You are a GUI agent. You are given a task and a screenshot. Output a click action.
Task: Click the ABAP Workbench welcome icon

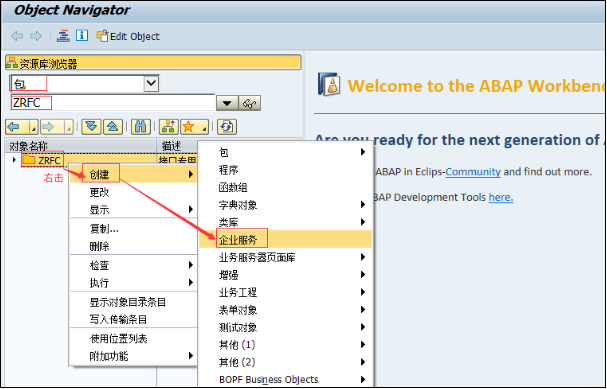(x=329, y=84)
